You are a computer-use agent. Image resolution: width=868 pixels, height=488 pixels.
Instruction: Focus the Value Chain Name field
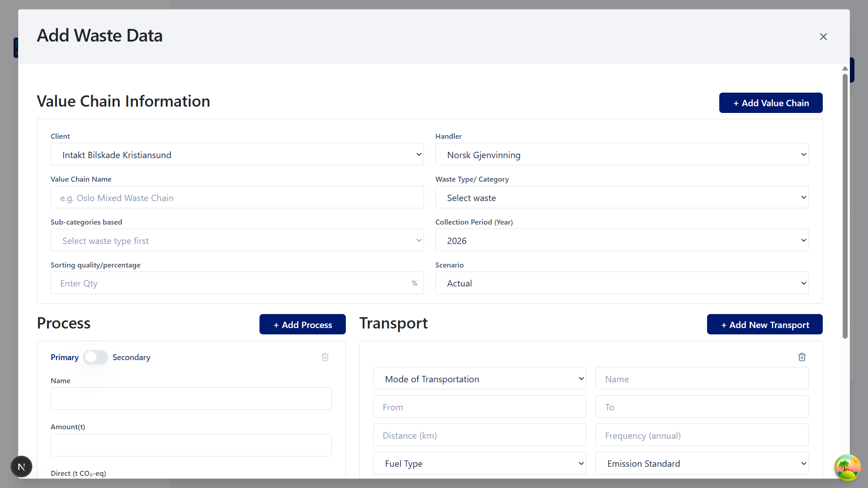[237, 197]
